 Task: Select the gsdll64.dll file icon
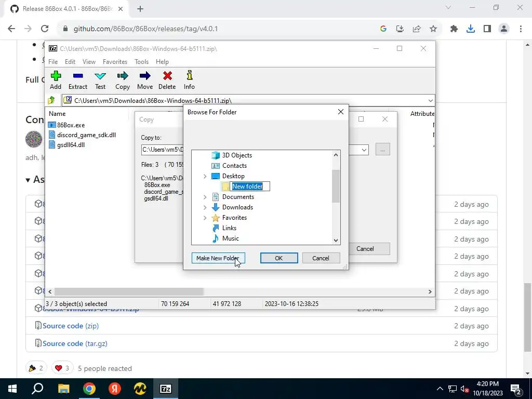(52, 144)
